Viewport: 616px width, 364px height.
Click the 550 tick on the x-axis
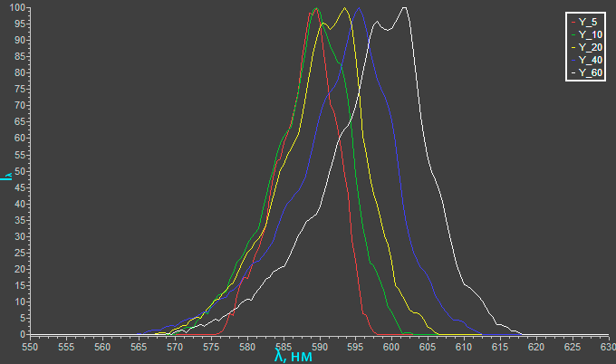(x=31, y=345)
